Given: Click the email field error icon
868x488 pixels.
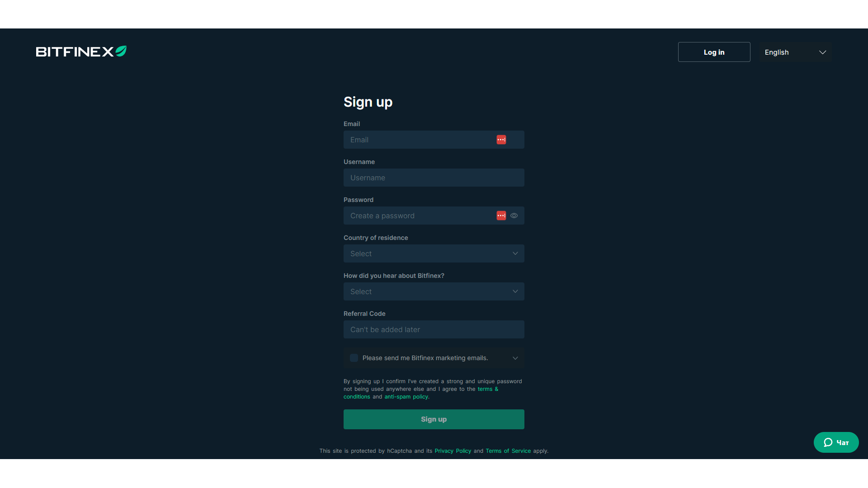Looking at the screenshot, I should tap(501, 140).
